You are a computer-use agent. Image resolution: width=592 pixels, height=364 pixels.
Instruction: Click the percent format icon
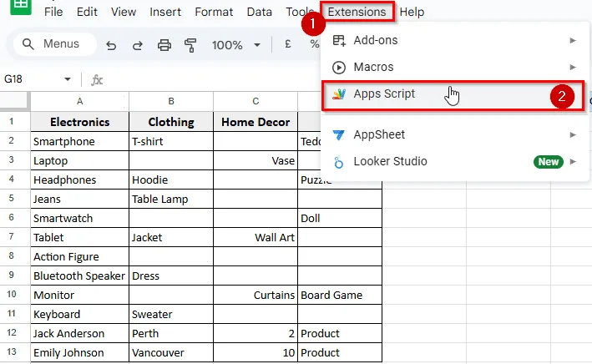[x=314, y=44]
